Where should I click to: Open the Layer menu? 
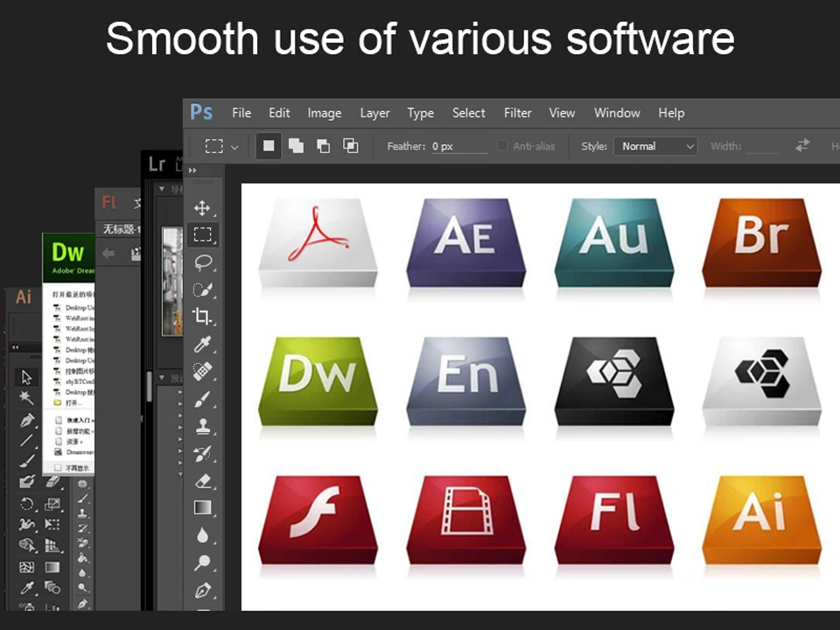[374, 113]
